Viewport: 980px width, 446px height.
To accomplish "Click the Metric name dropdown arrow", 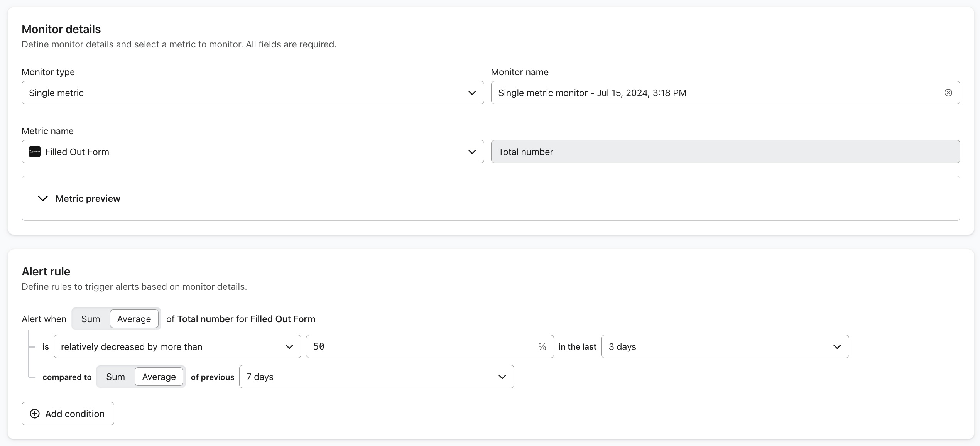I will 473,152.
